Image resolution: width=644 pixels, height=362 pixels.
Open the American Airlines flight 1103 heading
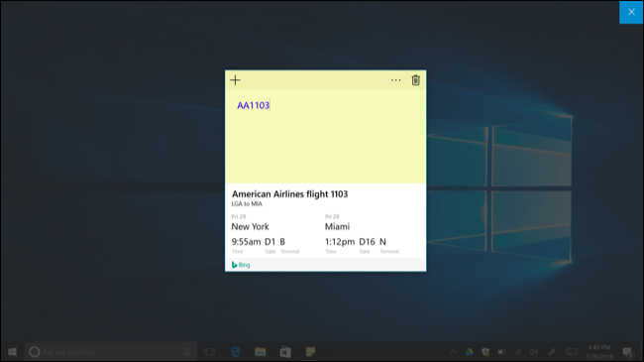(289, 194)
